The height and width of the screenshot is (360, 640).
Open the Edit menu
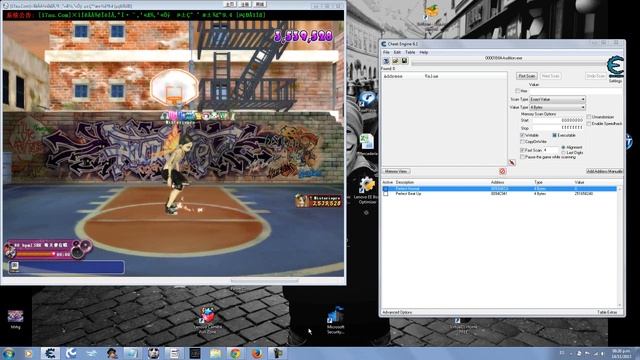coord(397,52)
